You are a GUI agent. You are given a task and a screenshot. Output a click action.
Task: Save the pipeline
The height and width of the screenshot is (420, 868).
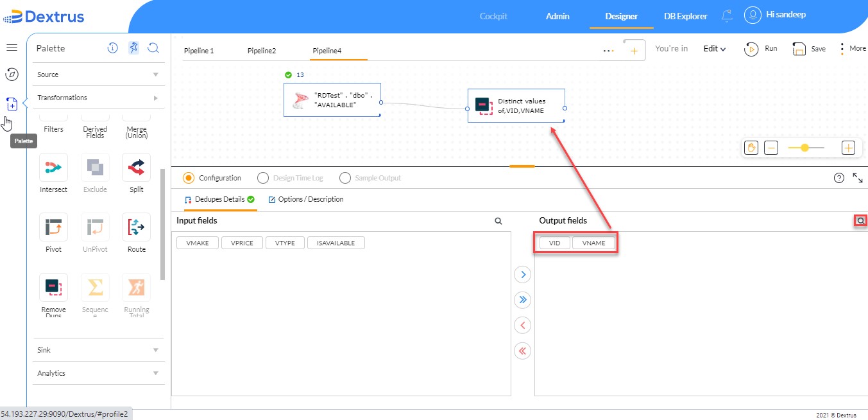809,49
